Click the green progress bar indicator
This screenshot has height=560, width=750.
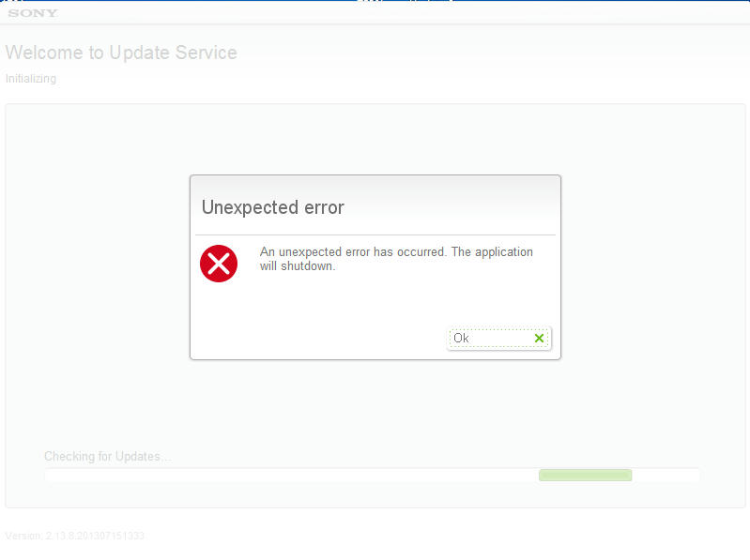[586, 475]
